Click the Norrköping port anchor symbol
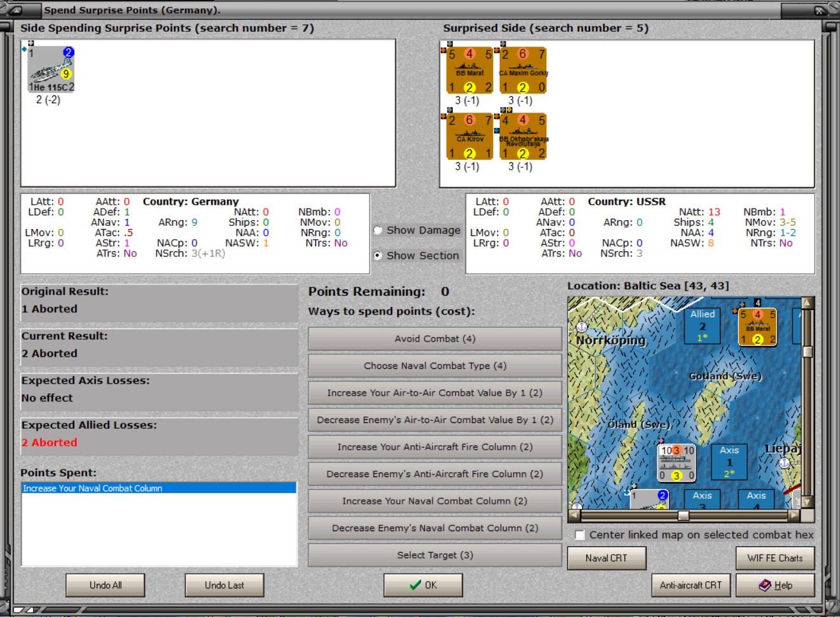Viewport: 840px width, 617px height. (581, 327)
